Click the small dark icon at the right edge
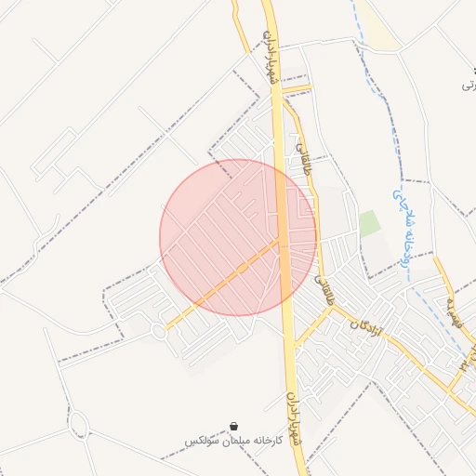Image resolution: width=476 pixels, height=476 pixels. (x=474, y=71)
